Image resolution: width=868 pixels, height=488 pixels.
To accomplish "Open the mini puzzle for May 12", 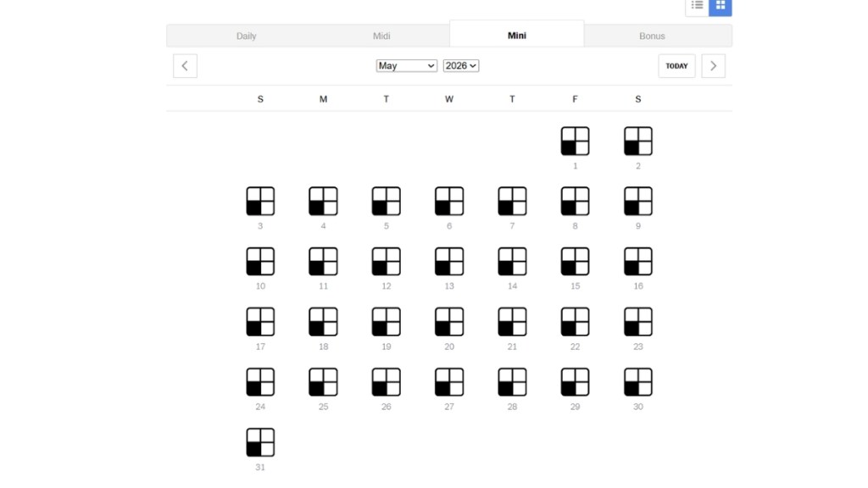I will [x=386, y=262].
